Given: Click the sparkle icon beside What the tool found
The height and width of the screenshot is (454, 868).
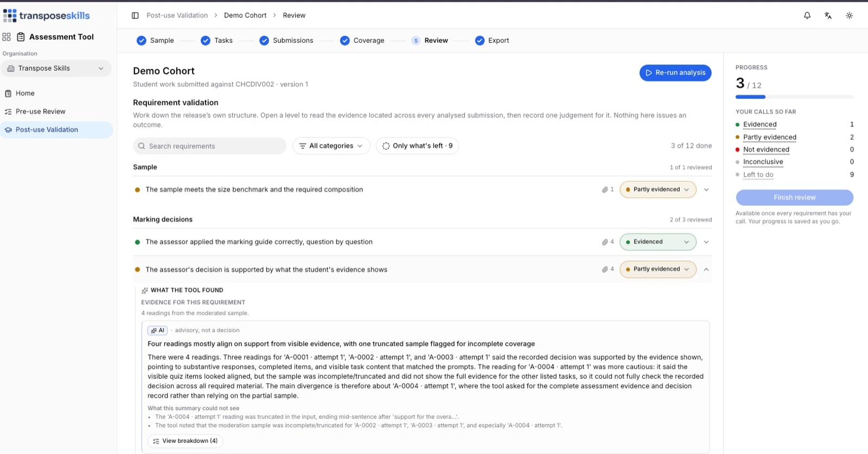Looking at the screenshot, I should point(145,291).
